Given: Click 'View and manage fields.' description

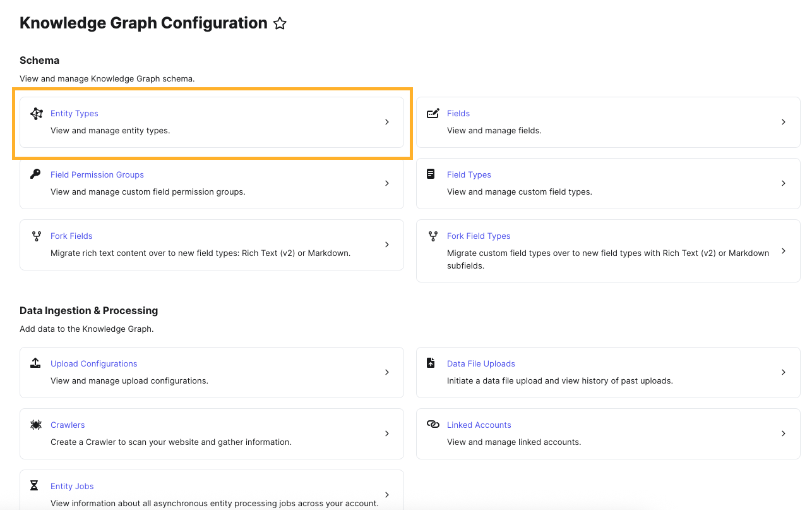Looking at the screenshot, I should coord(494,131).
